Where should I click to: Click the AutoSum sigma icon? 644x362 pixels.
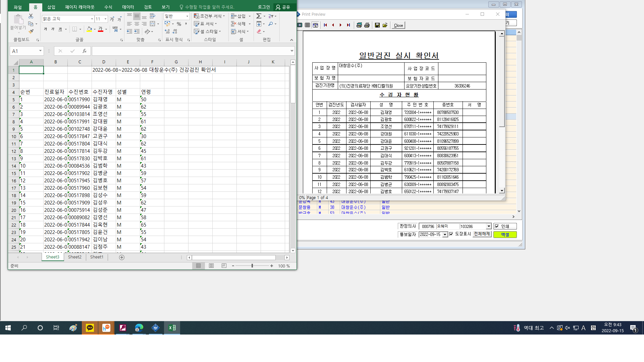coord(259,16)
